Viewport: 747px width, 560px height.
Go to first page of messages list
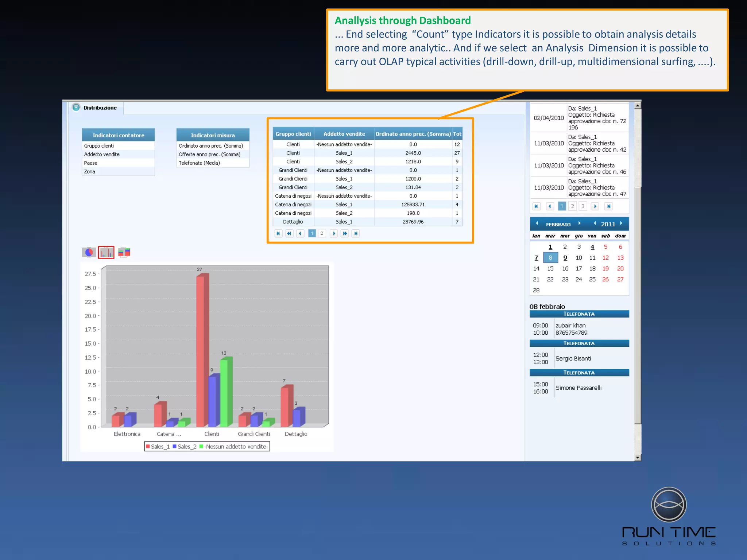click(x=536, y=206)
